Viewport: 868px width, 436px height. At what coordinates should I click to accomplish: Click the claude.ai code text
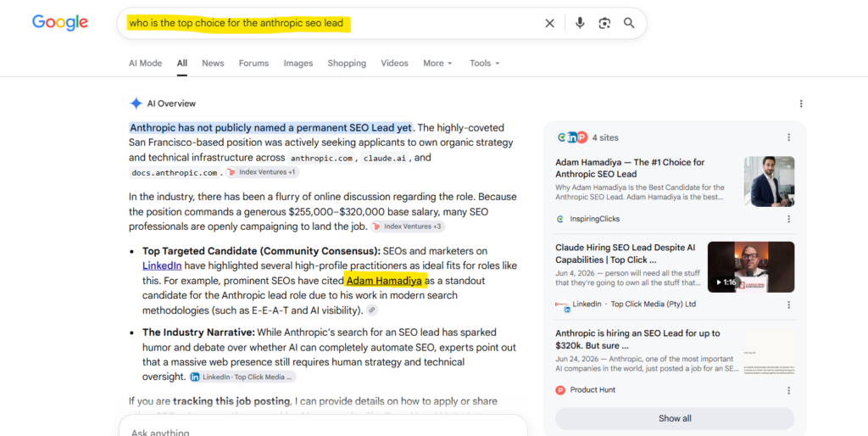click(x=386, y=158)
